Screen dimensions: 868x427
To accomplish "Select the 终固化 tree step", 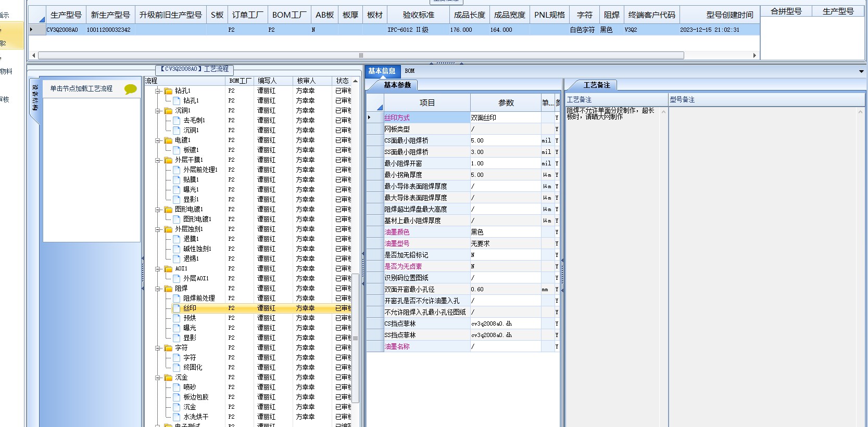I will point(193,367).
